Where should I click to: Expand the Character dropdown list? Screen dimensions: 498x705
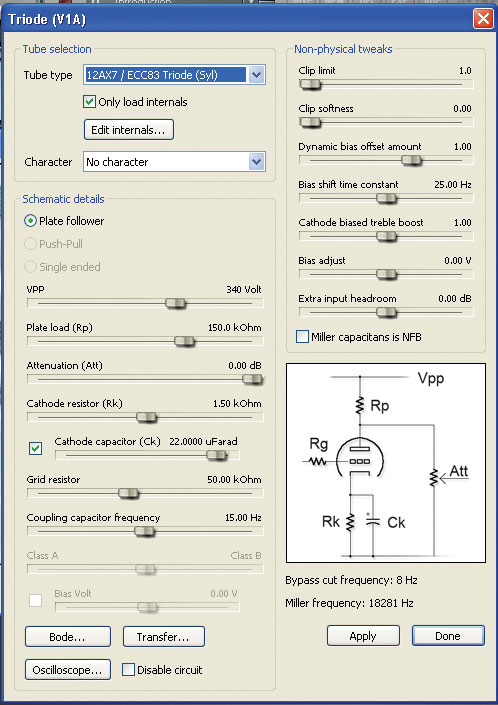(256, 162)
